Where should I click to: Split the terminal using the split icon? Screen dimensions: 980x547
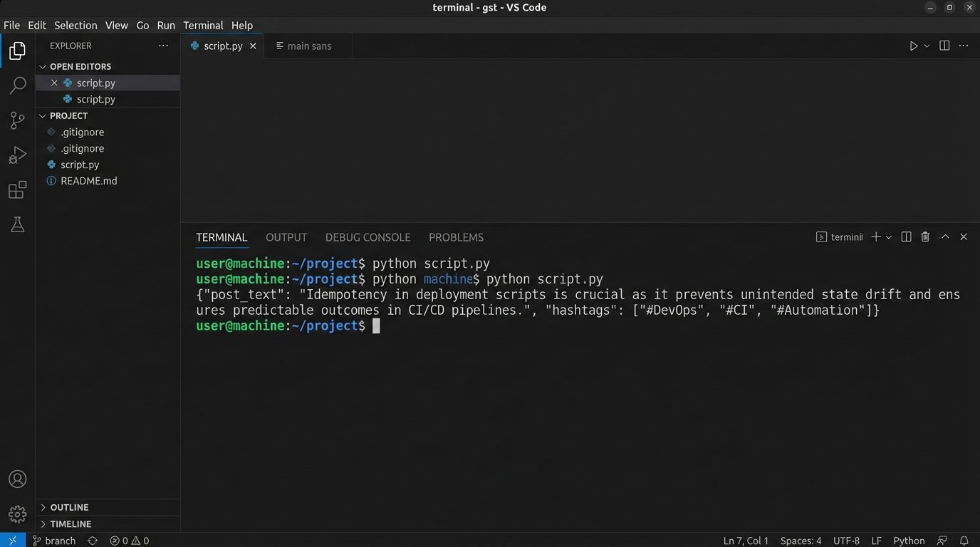coord(906,236)
